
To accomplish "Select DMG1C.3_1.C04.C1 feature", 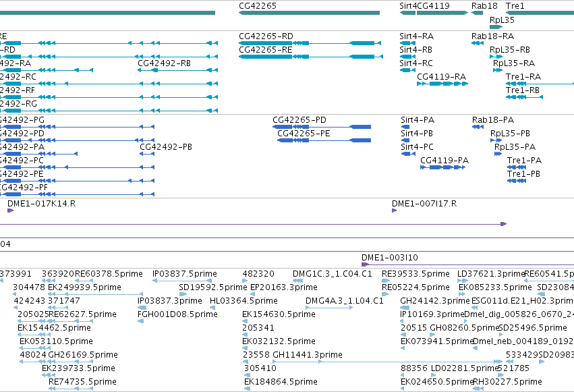I will tap(297, 281).
